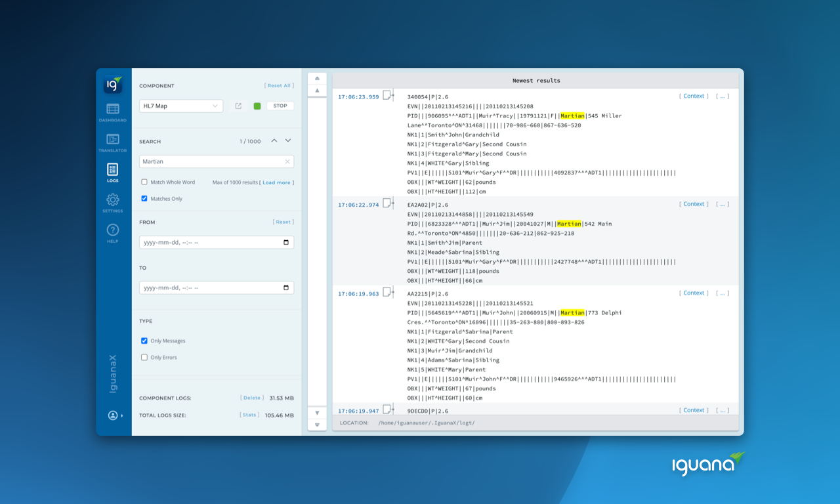Go to previous search match arrow
Screen dimensions: 840x504
click(274, 140)
